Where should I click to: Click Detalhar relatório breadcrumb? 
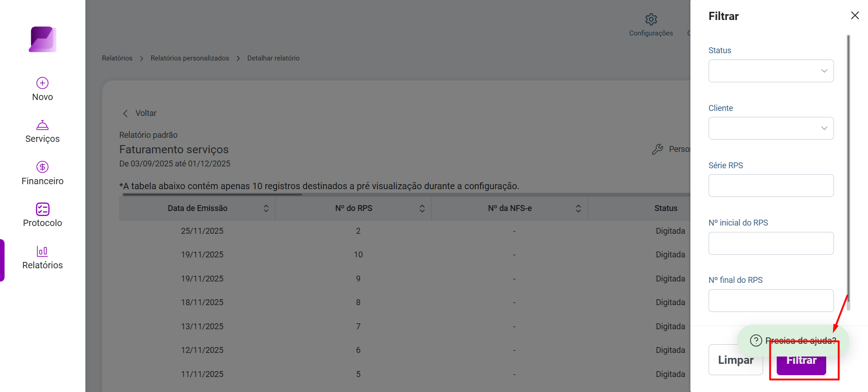click(273, 58)
